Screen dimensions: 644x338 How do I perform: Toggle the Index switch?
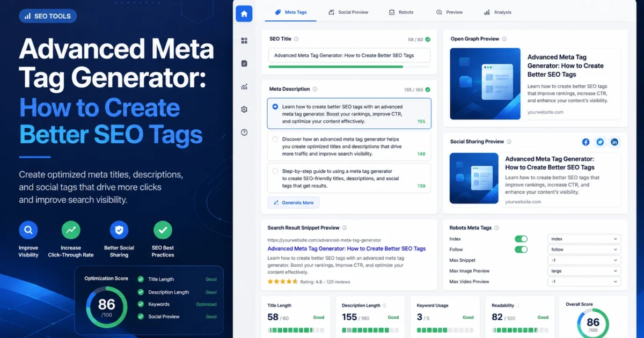point(521,239)
